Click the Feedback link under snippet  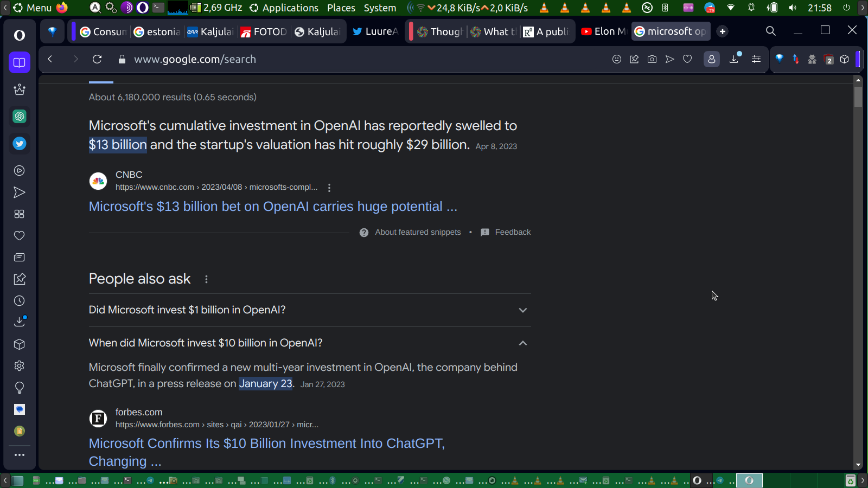513,232
